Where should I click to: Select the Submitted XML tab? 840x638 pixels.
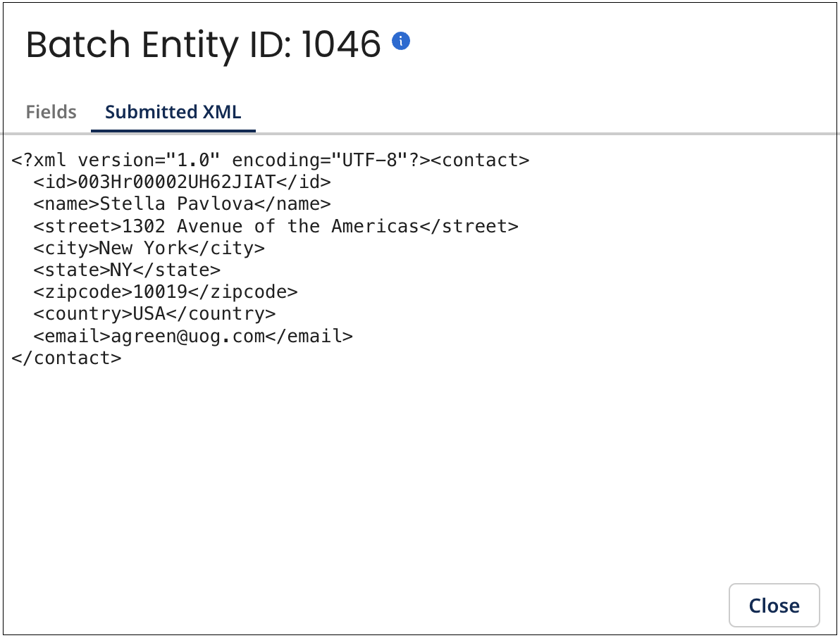173,111
